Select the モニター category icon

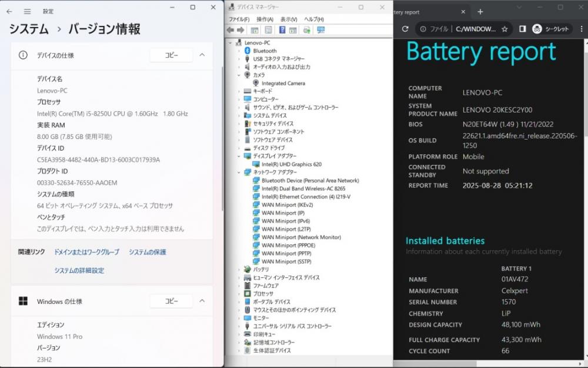[247, 318]
